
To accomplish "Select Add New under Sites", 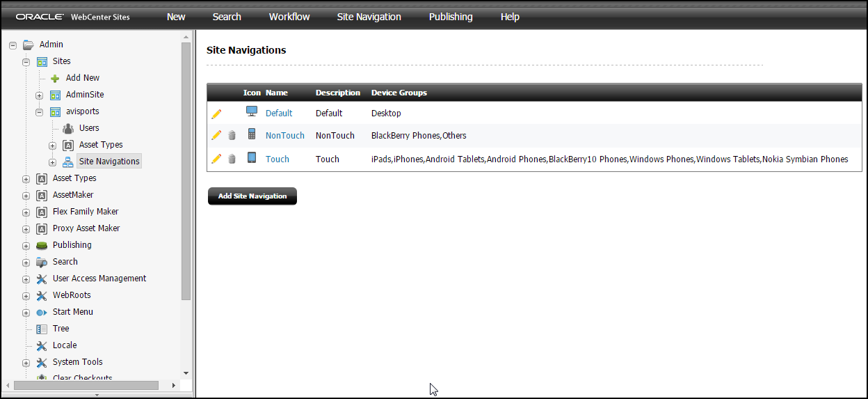I will click(83, 78).
